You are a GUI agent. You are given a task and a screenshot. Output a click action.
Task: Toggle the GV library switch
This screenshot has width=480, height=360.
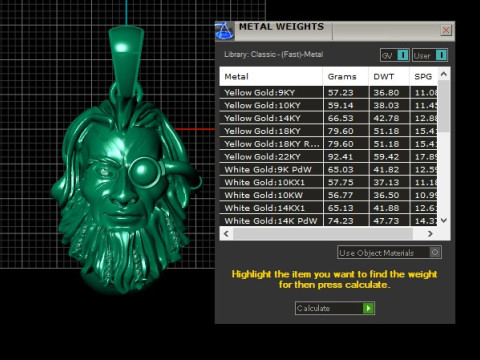[395, 55]
